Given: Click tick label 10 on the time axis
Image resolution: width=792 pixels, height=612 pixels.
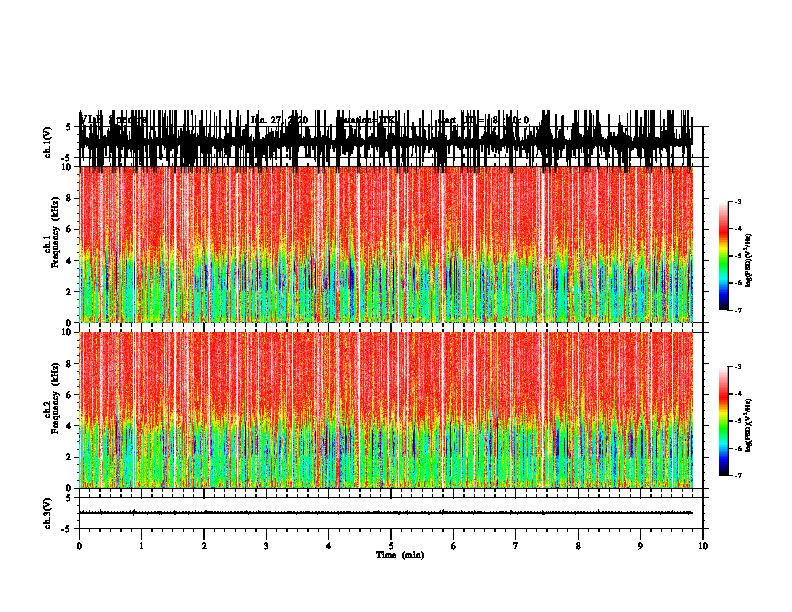Looking at the screenshot, I should tap(703, 546).
